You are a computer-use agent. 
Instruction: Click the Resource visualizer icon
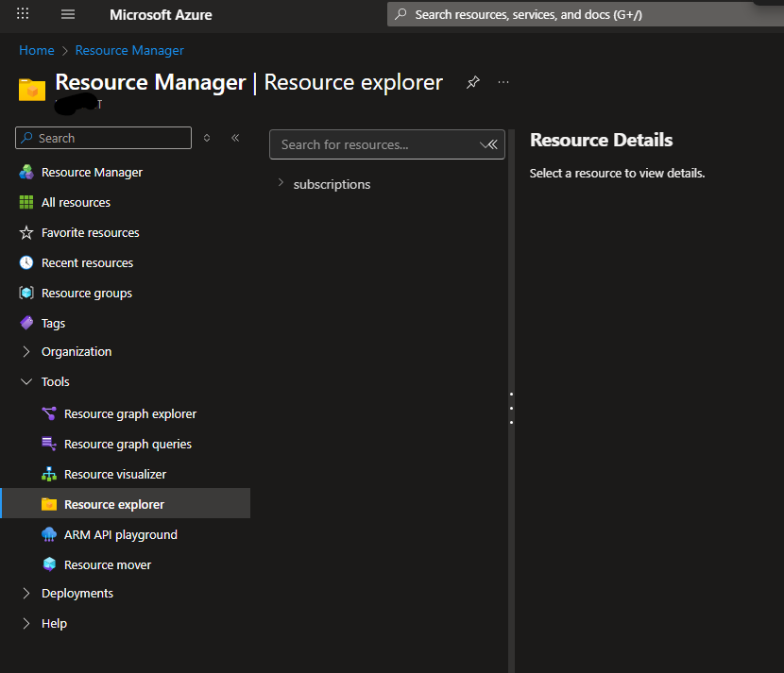tap(49, 475)
